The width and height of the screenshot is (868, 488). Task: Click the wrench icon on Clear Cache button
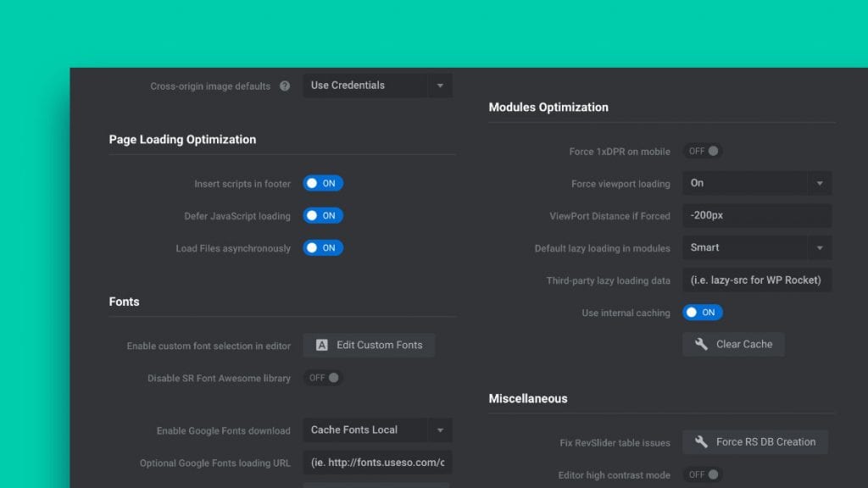tap(701, 344)
